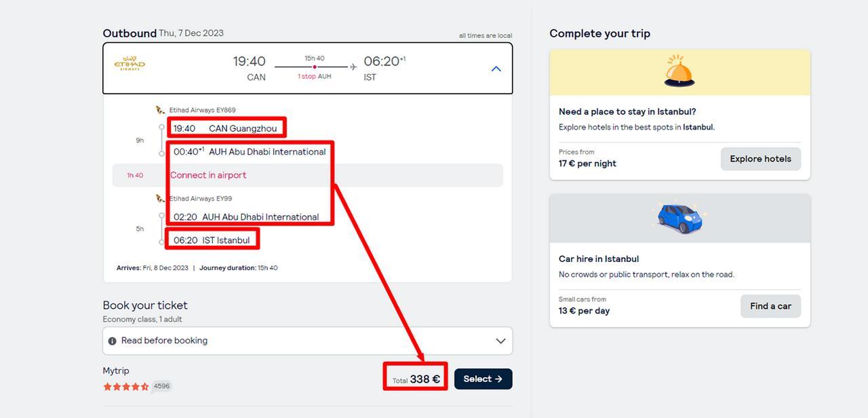Screen dimensions: 868x418
Task: Click Need a place to stay in Istanbul heading
Action: point(627,112)
